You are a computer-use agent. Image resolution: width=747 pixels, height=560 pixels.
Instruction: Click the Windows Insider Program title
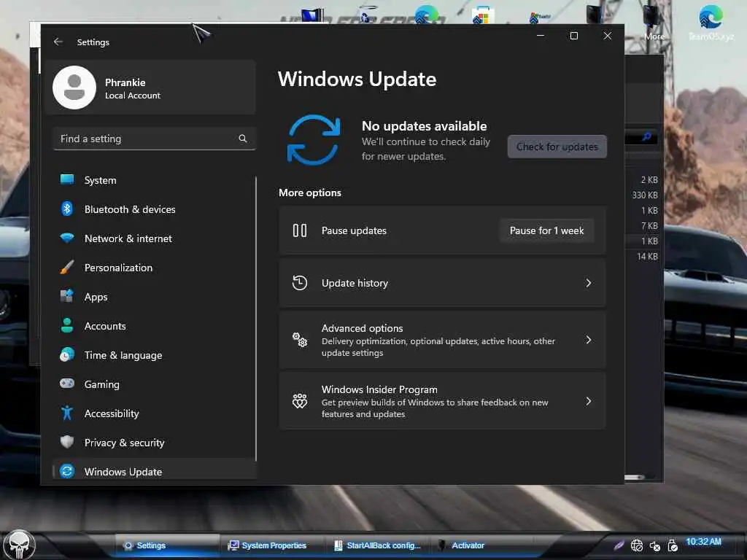[379, 389]
